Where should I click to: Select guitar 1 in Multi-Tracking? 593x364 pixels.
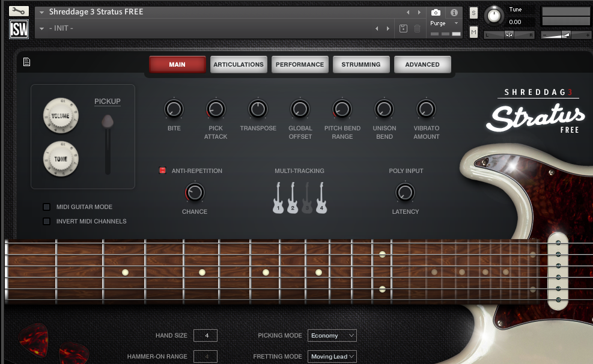(278, 198)
